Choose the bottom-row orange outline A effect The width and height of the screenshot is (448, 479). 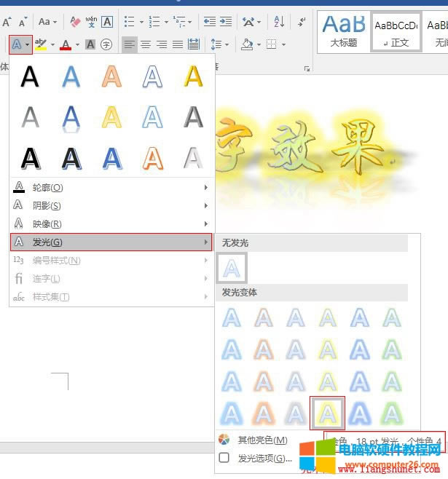click(153, 158)
